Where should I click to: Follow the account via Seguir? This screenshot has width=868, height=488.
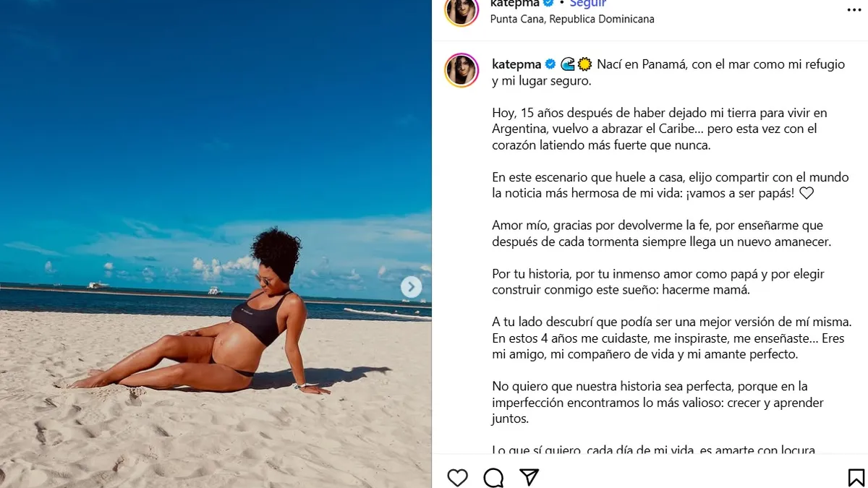point(588,4)
